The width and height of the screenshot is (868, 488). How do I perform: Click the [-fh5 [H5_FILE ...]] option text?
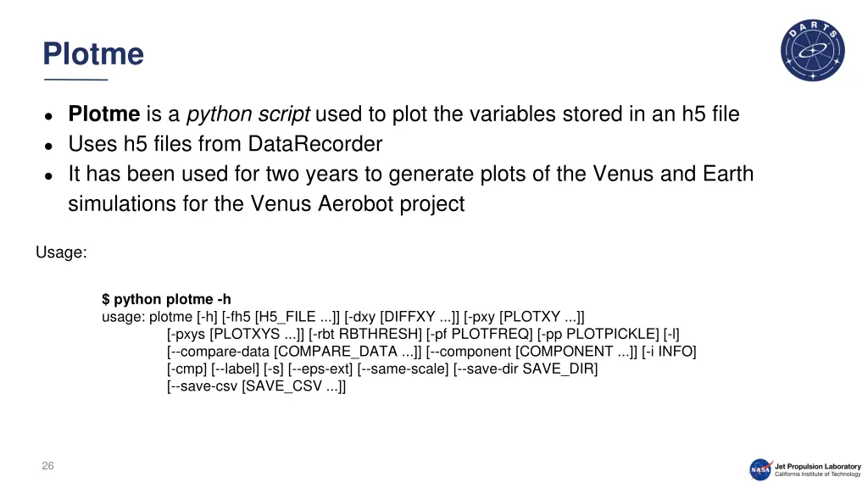pos(281,317)
